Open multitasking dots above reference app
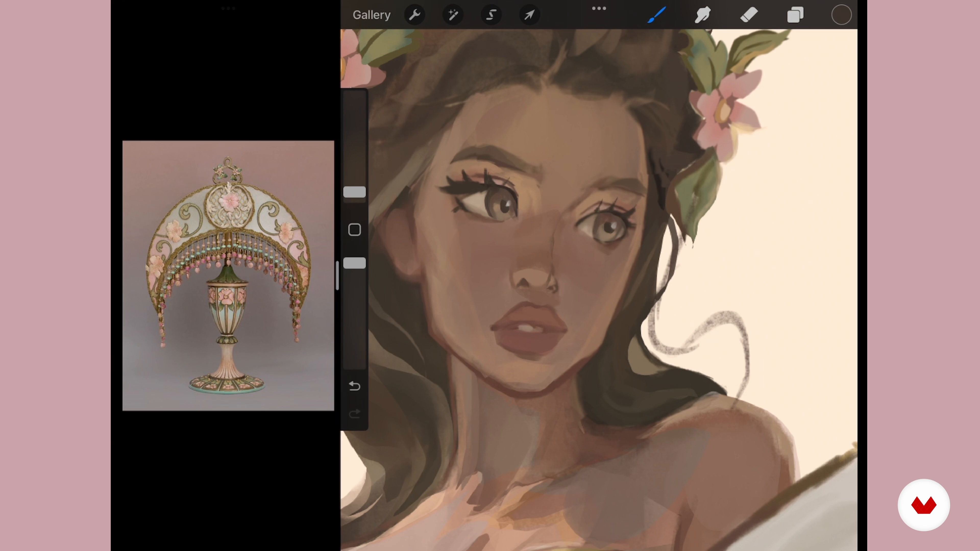Screen dimensions: 980x551 228,8
